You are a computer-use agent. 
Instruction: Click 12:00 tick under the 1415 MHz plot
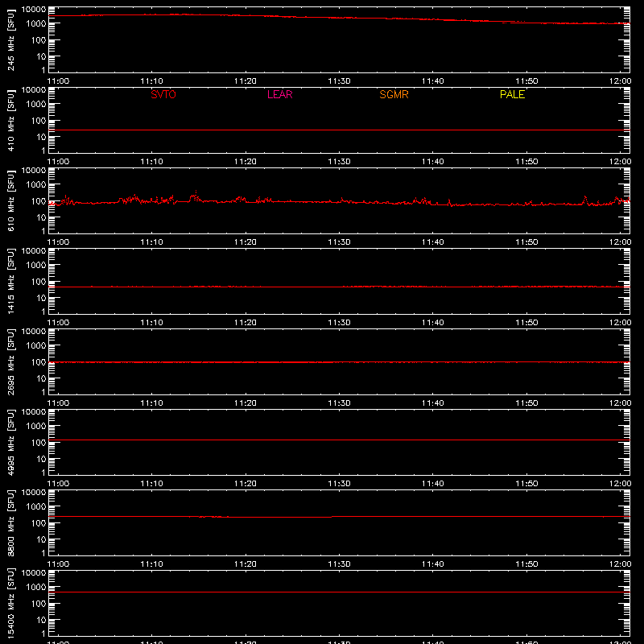coord(620,323)
